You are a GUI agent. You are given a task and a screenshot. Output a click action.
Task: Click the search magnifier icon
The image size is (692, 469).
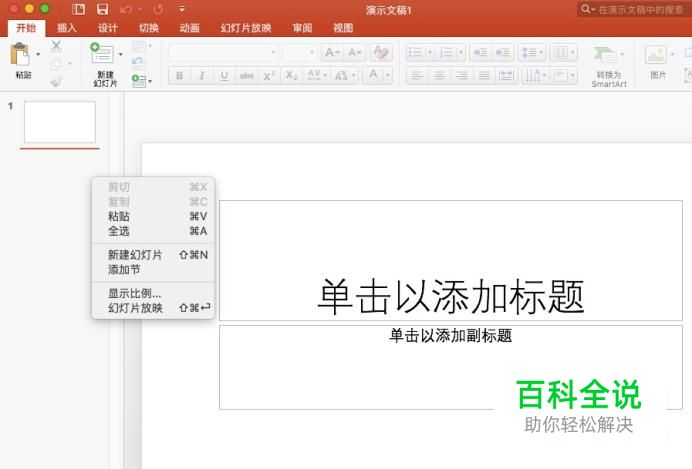click(x=586, y=9)
